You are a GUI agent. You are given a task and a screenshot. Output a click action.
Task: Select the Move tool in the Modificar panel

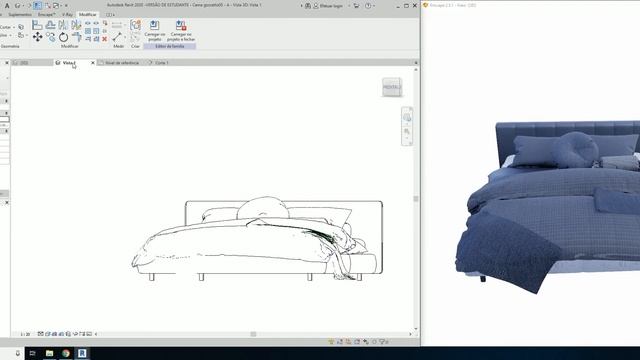point(38,37)
